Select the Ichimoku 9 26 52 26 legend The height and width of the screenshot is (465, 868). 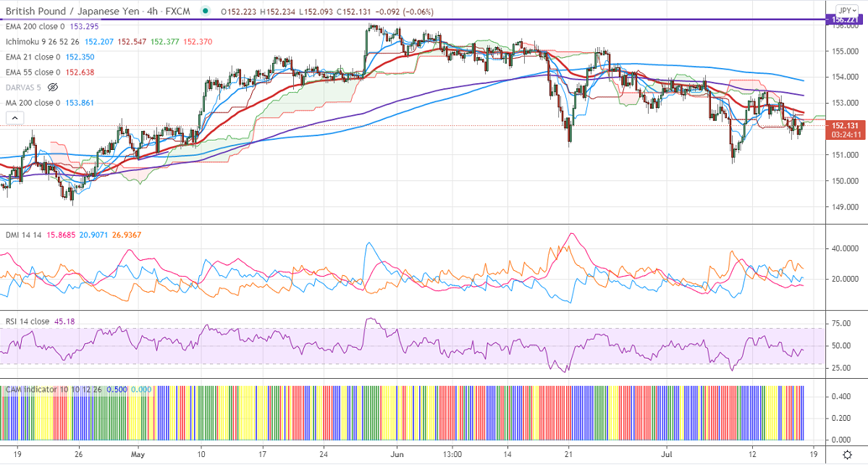pos(43,41)
